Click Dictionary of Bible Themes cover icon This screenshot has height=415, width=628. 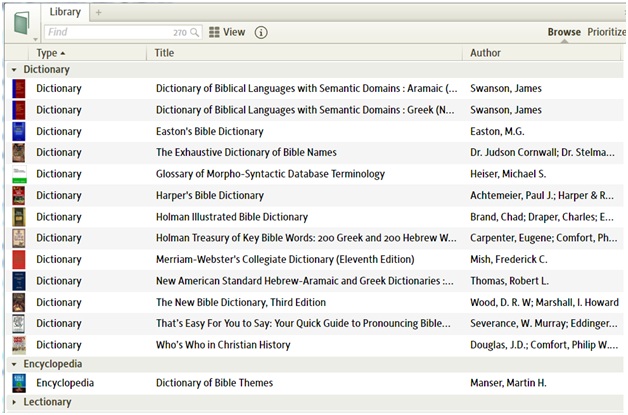click(18, 383)
